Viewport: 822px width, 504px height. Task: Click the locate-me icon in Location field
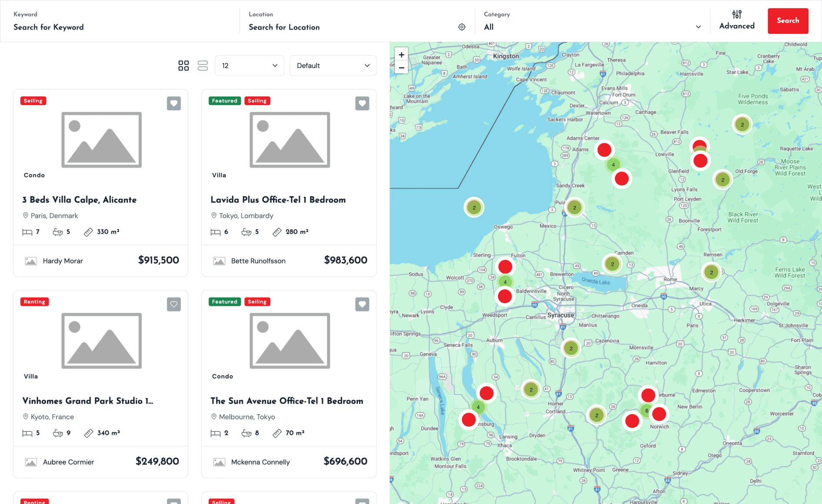(x=462, y=27)
